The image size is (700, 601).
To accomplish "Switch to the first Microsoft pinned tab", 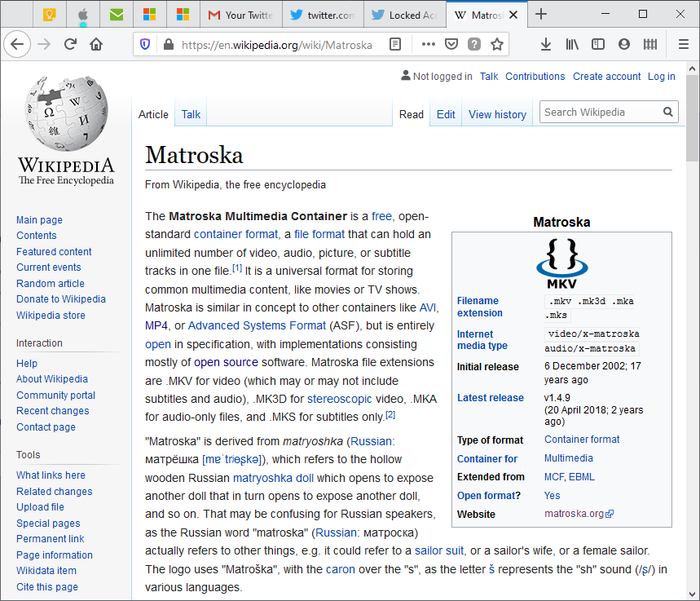I will click(150, 15).
